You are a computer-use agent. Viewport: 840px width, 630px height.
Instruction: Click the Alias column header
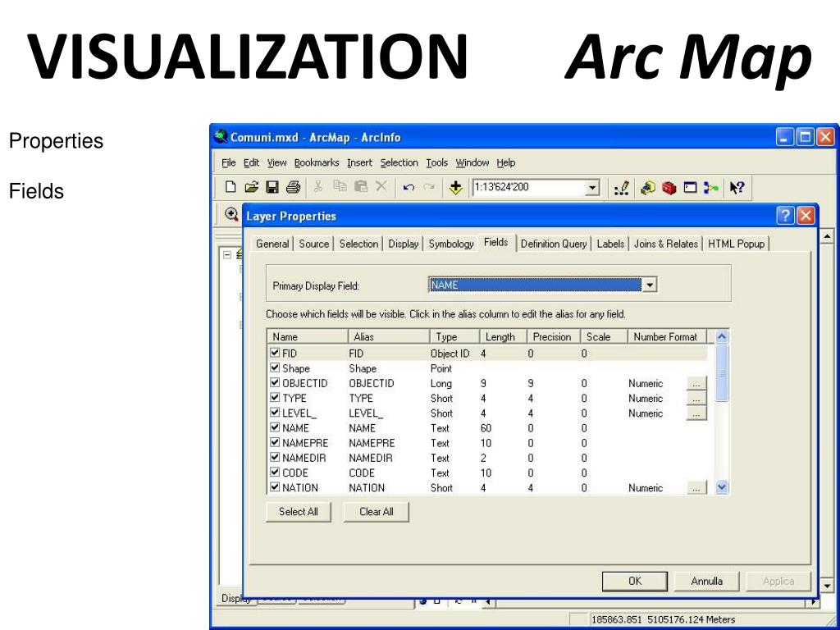tap(389, 336)
